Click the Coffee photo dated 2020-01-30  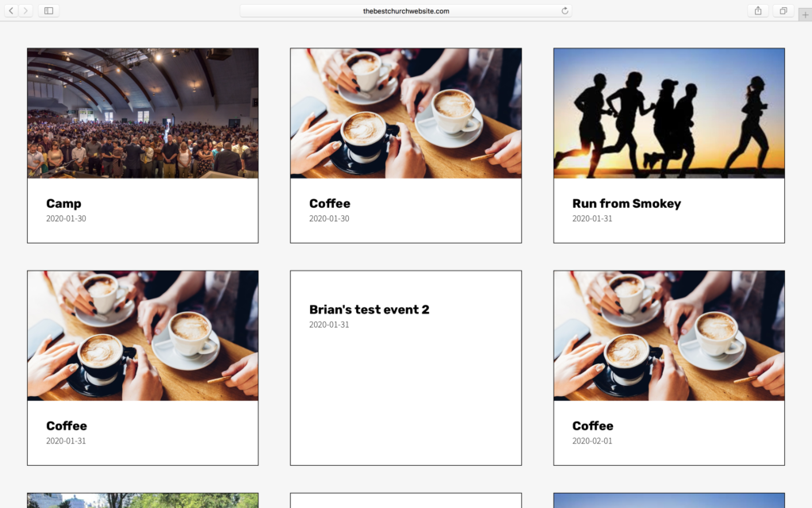(x=406, y=113)
